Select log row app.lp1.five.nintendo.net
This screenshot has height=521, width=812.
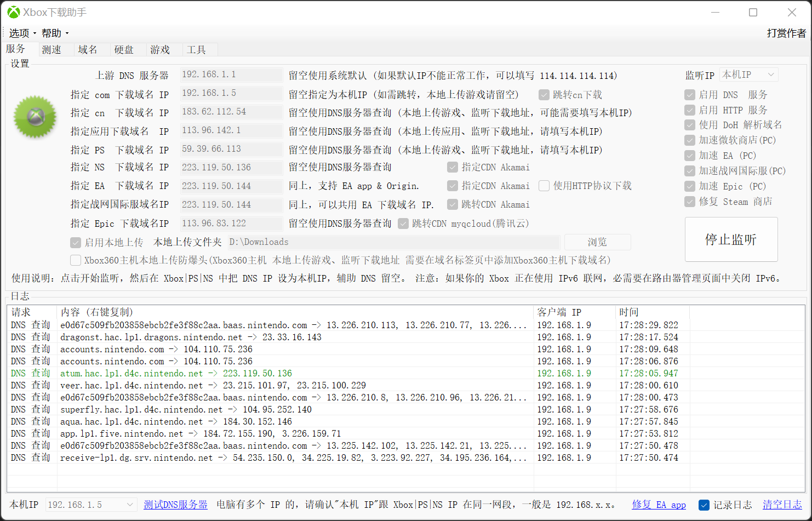[405, 434]
